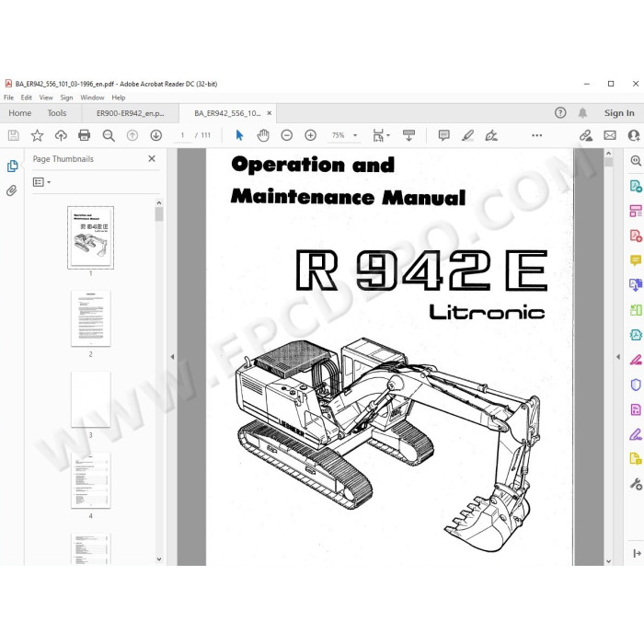Open thumbnail options dropdown menu
The height and width of the screenshot is (644, 644).
point(41,182)
